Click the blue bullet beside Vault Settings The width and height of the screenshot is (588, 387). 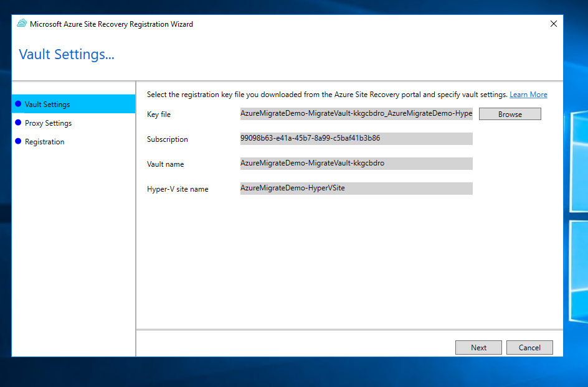click(x=18, y=104)
